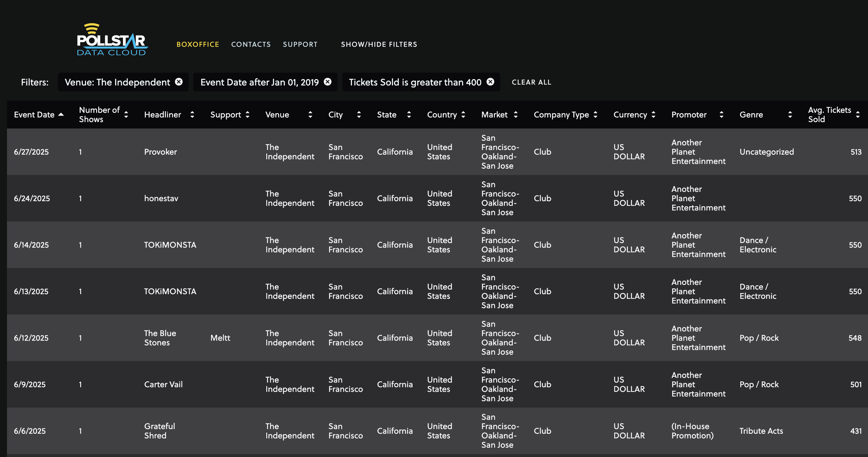The image size is (868, 457).
Task: Sort table by Country arrows
Action: (463, 115)
